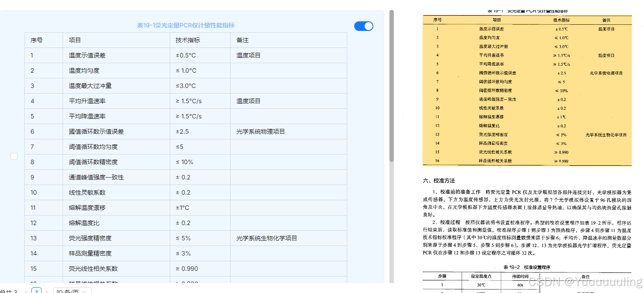Go to page 1 in pagination

[x=37, y=291]
